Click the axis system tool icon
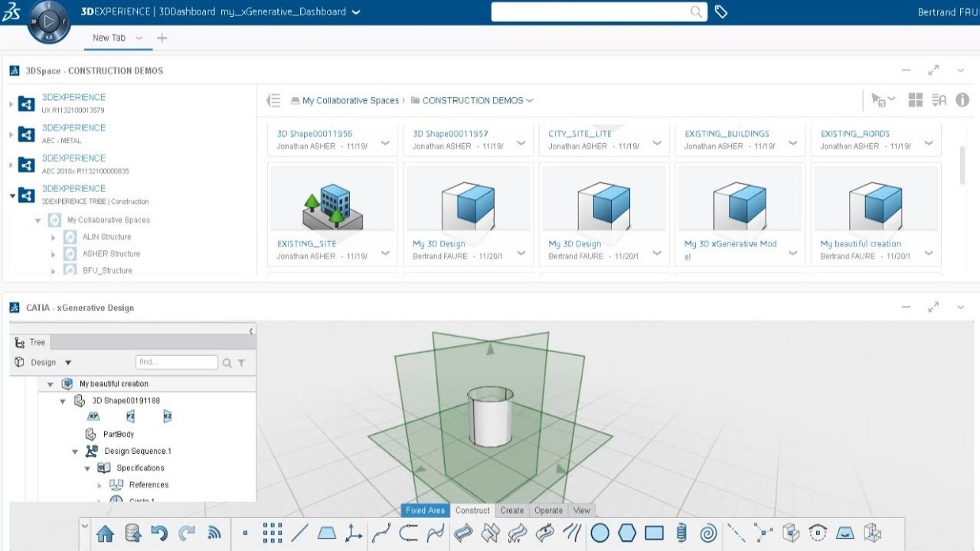Image resolution: width=980 pixels, height=551 pixels. [354, 533]
